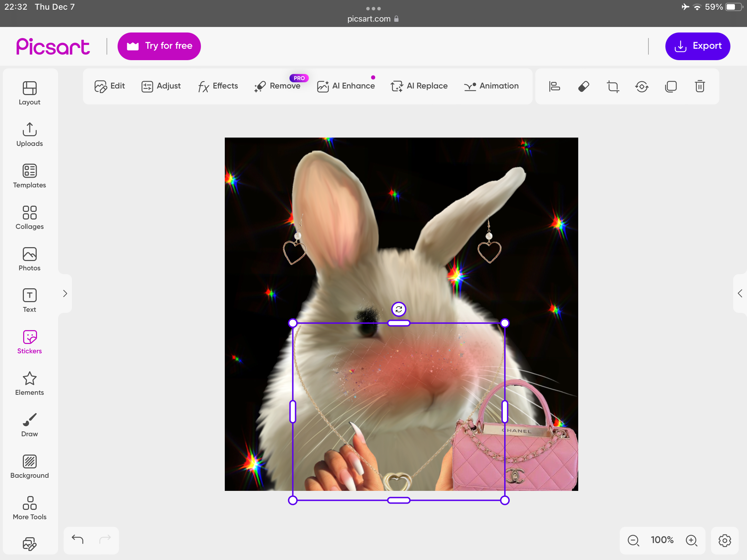Click the top-left corner selection handle
The image size is (747, 560).
pyautogui.click(x=293, y=323)
